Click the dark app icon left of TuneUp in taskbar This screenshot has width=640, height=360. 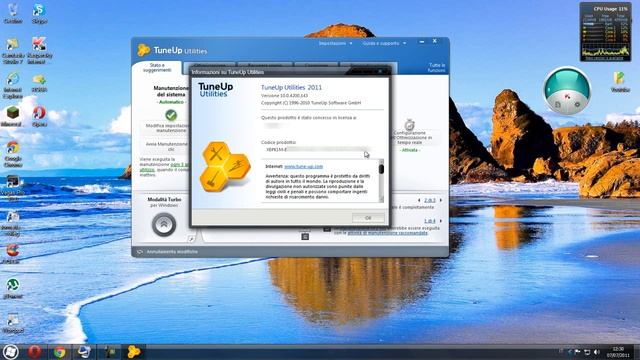point(109,351)
